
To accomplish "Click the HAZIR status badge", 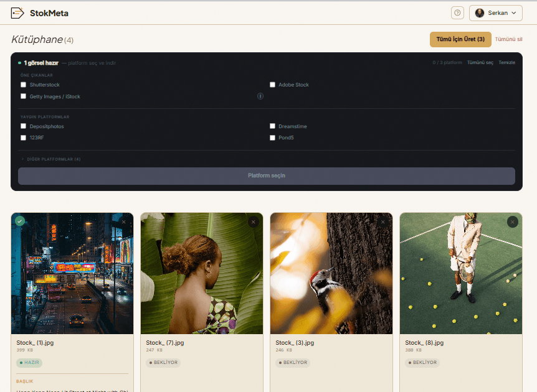I will tap(29, 363).
